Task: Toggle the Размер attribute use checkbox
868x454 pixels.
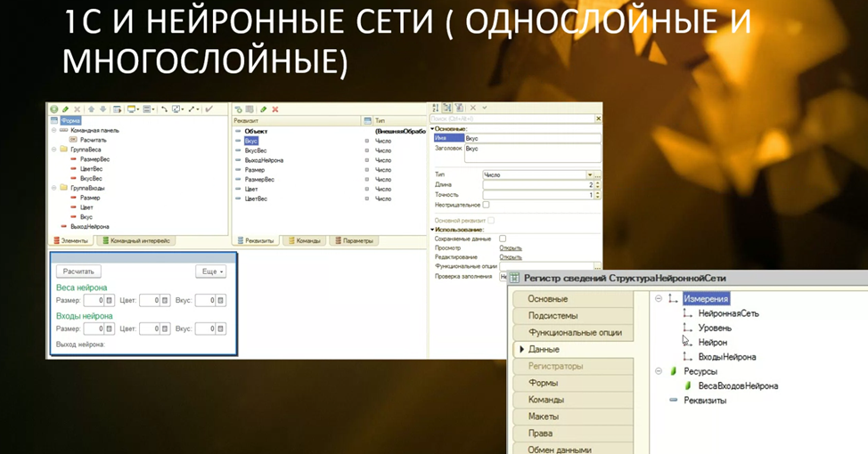Action: tap(367, 170)
